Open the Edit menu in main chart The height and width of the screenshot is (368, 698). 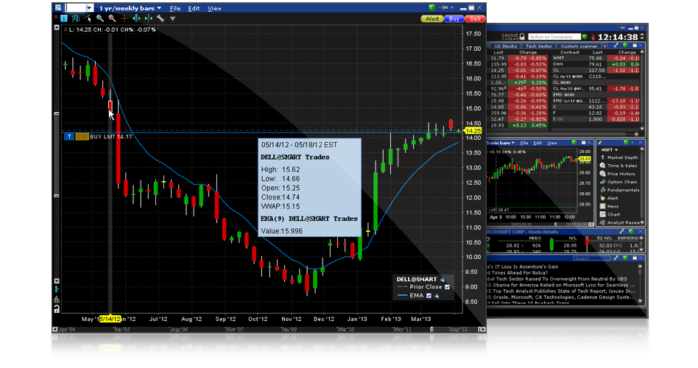[194, 8]
